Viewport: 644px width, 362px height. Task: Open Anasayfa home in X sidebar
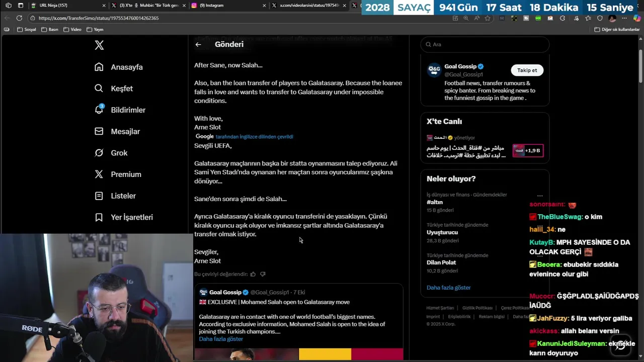[x=119, y=67]
